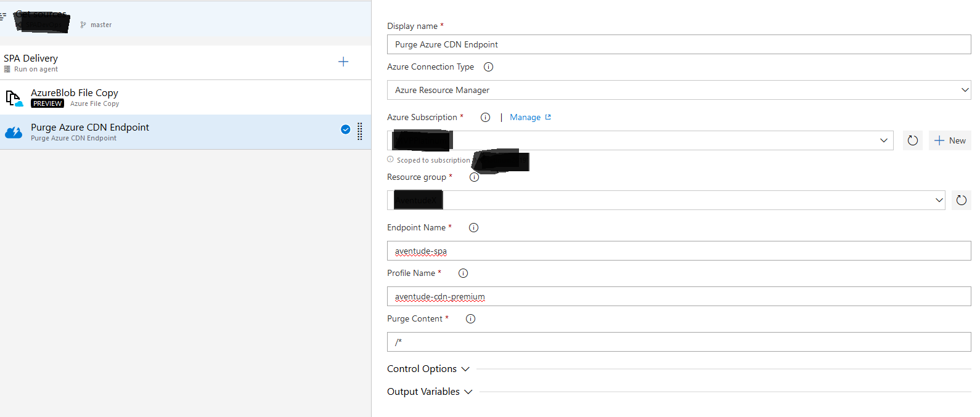Viewport: 980px width, 417px height.
Task: Toggle the blue checkmark on Purge Azure CDN task
Action: pos(346,129)
